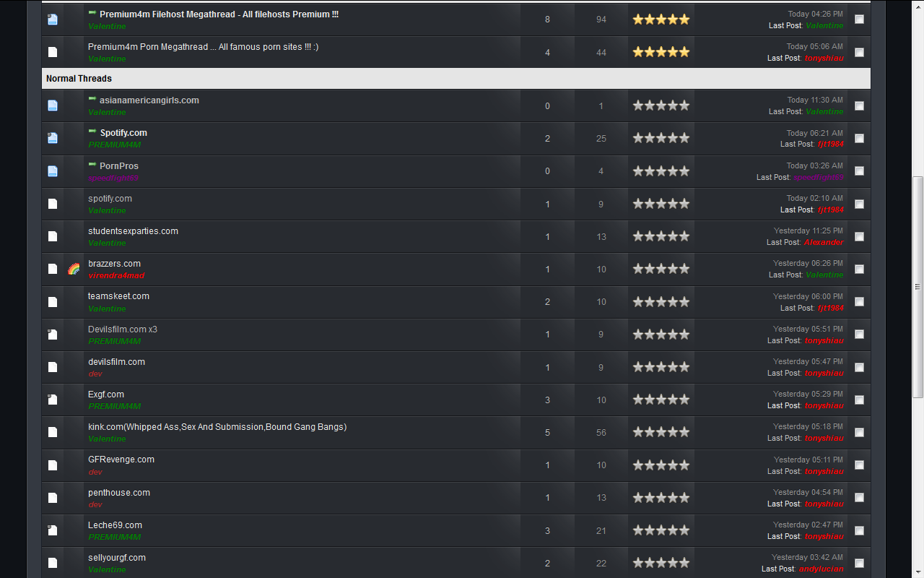Open last post by Alexander
Image resolution: width=924 pixels, height=578 pixels.
tap(824, 243)
